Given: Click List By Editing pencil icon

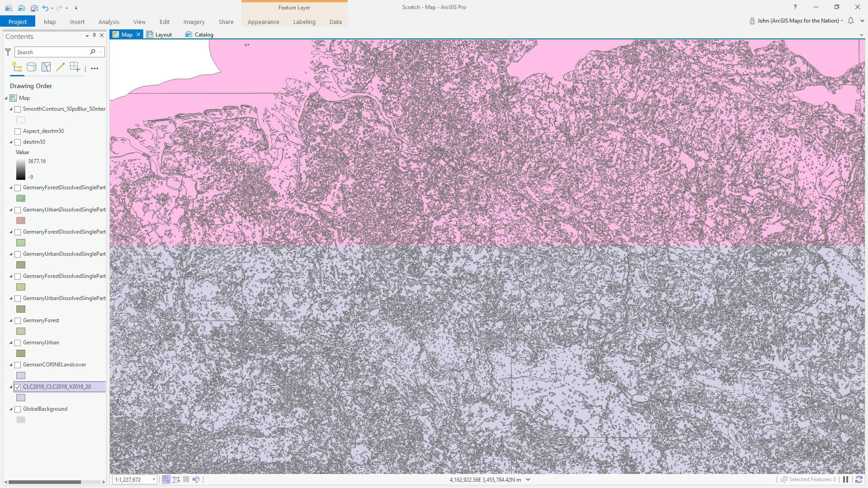Looking at the screenshot, I should [60, 68].
